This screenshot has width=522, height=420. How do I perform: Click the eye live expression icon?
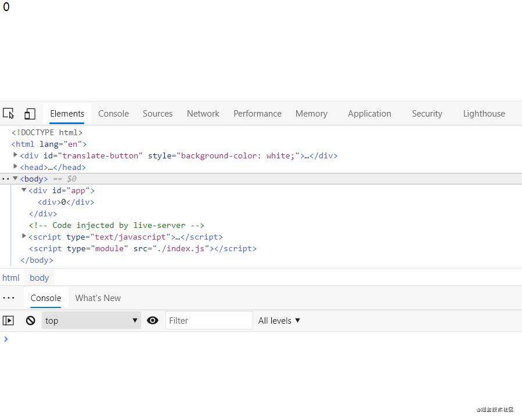tap(153, 321)
